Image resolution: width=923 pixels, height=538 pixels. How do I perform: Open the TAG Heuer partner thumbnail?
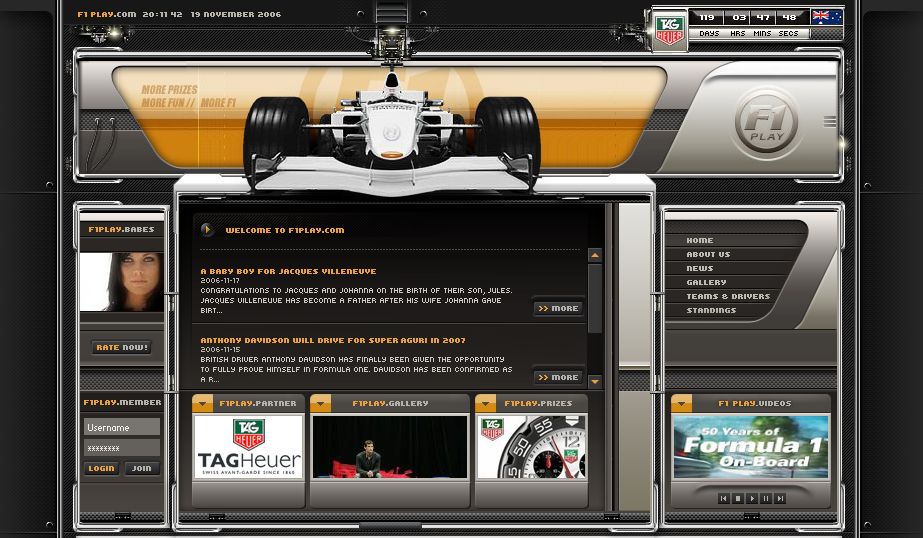click(x=248, y=447)
